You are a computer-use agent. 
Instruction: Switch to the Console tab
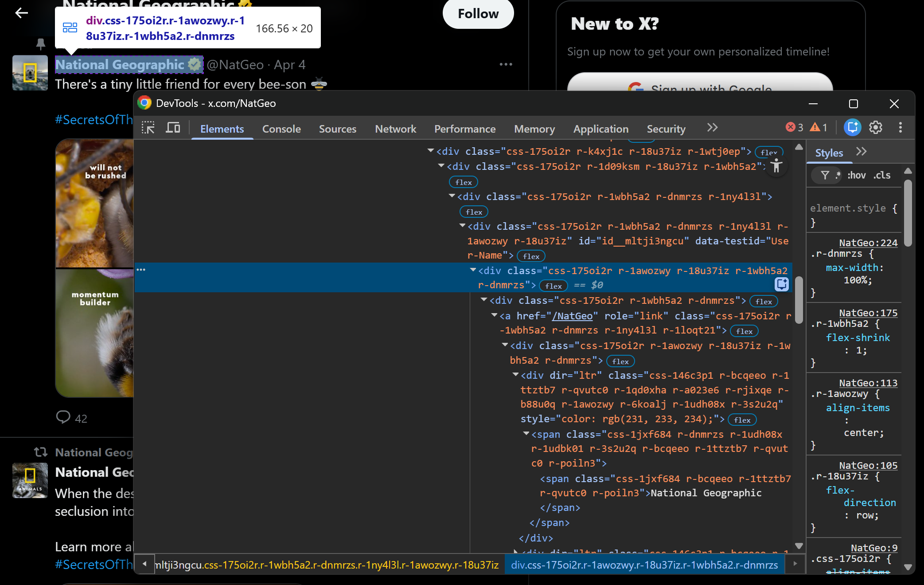click(281, 129)
